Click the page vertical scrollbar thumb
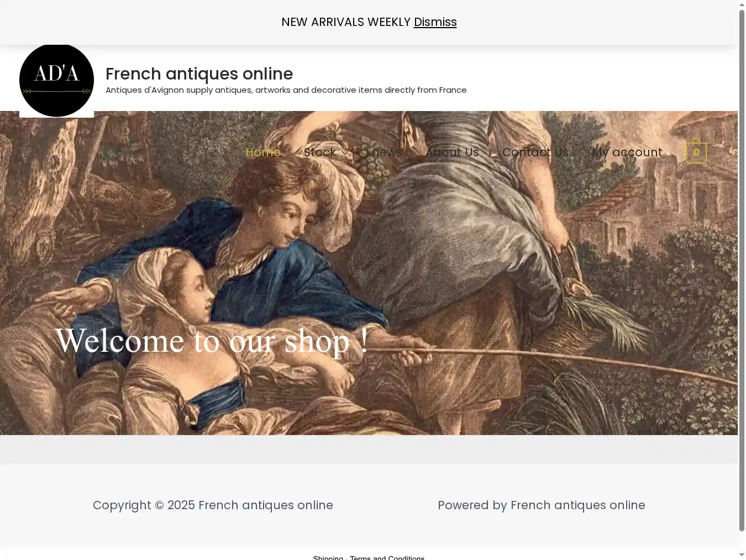 (x=742, y=271)
